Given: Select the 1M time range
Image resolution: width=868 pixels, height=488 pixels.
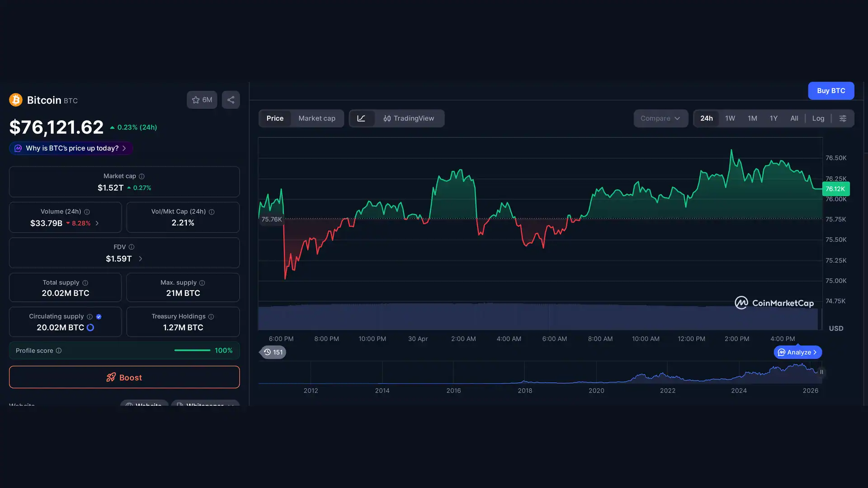Looking at the screenshot, I should point(752,118).
